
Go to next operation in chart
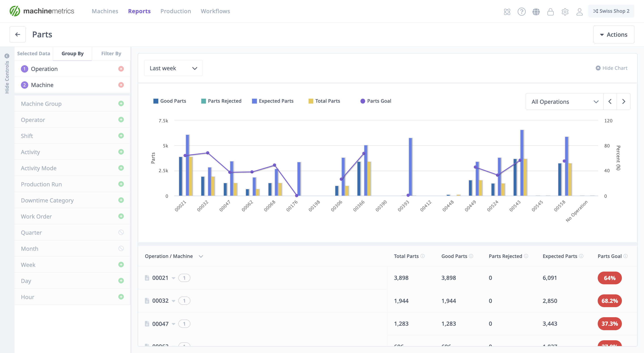click(x=623, y=102)
